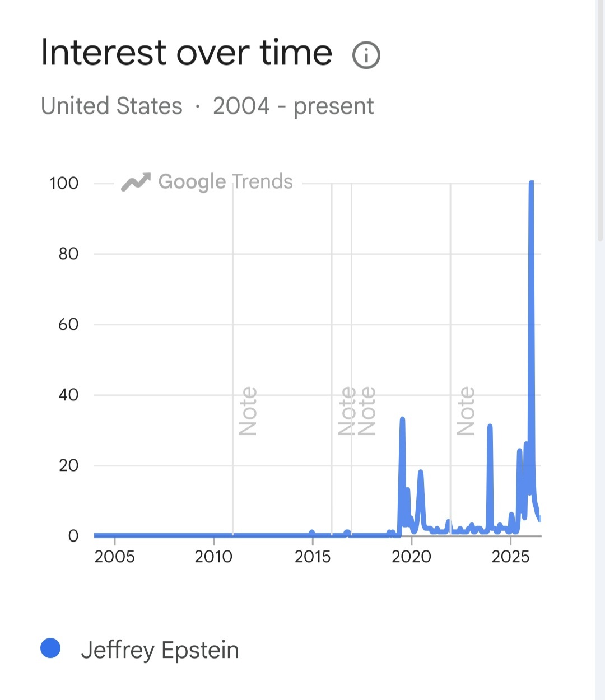The image size is (605, 700).
Task: Click the United States 2004 - present subtitle
Action: pyautogui.click(x=207, y=106)
